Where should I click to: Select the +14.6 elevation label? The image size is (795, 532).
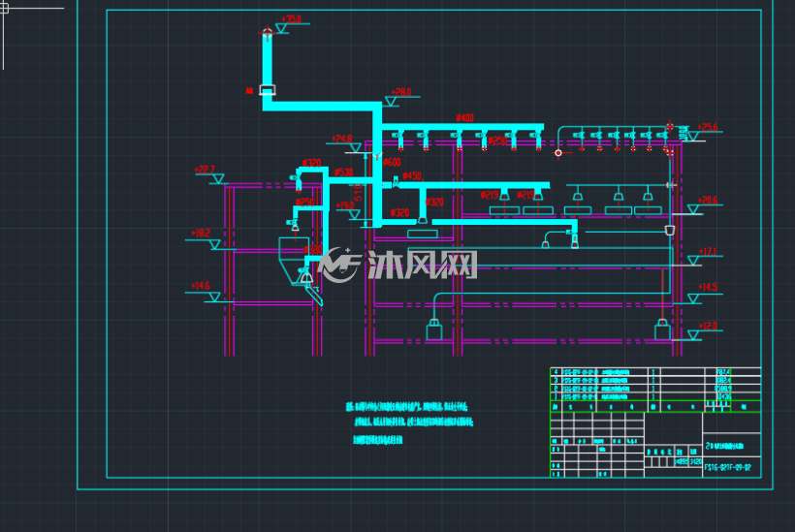pyautogui.click(x=201, y=286)
